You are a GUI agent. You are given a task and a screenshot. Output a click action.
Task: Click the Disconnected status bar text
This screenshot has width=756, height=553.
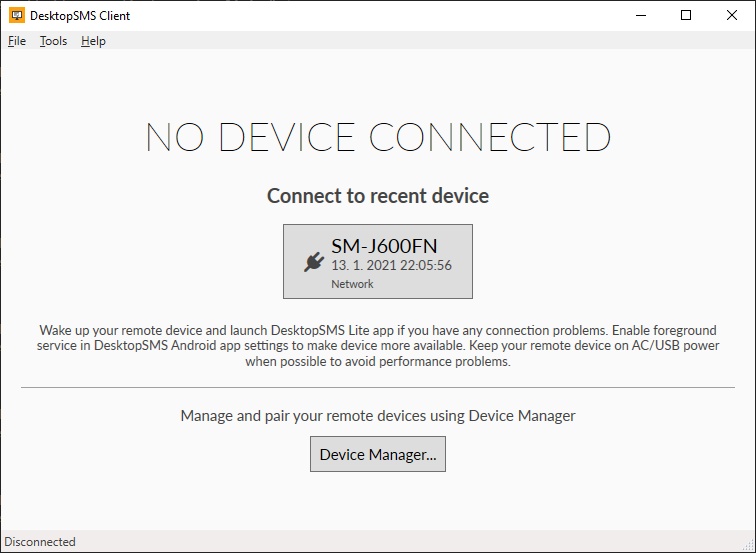40,541
